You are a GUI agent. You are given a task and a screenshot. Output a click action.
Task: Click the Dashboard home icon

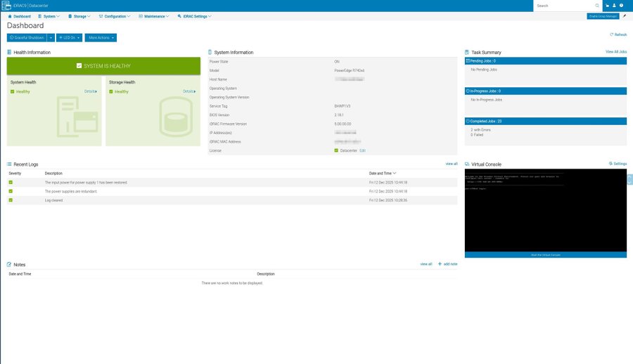point(10,15)
